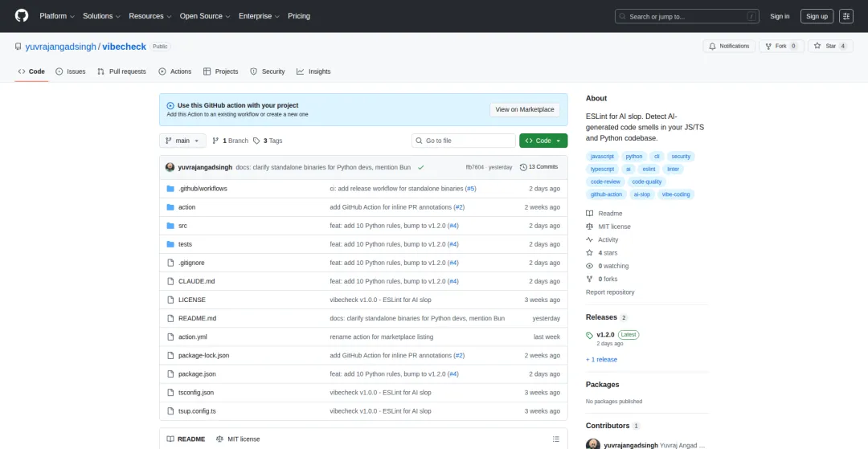Select the Code tab
868x449 pixels.
tap(31, 71)
